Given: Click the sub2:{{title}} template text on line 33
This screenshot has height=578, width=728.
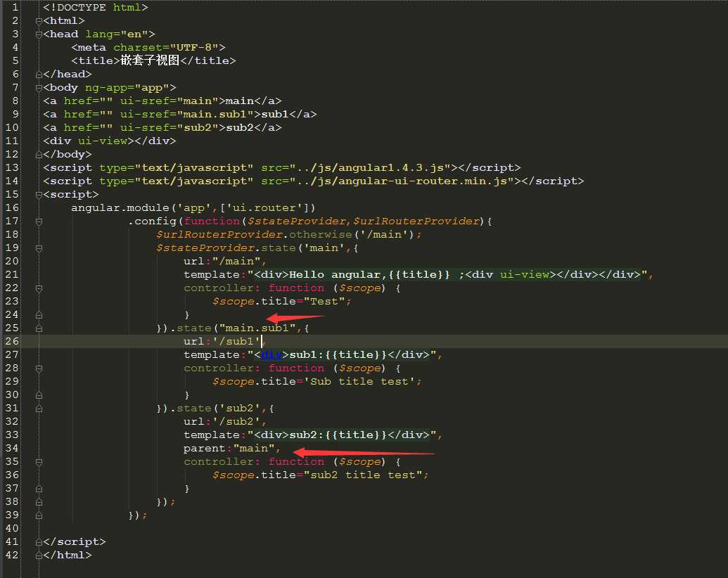Looking at the screenshot, I should point(338,435).
